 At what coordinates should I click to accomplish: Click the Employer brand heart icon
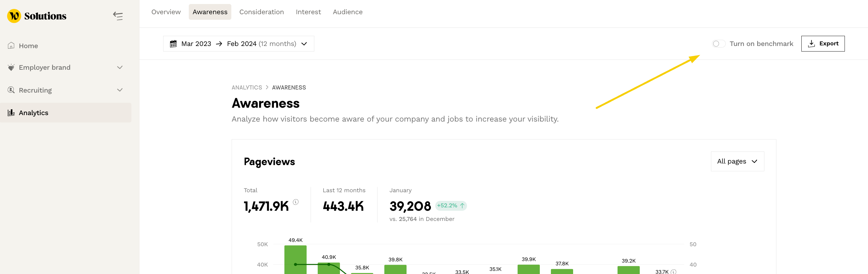click(x=11, y=67)
